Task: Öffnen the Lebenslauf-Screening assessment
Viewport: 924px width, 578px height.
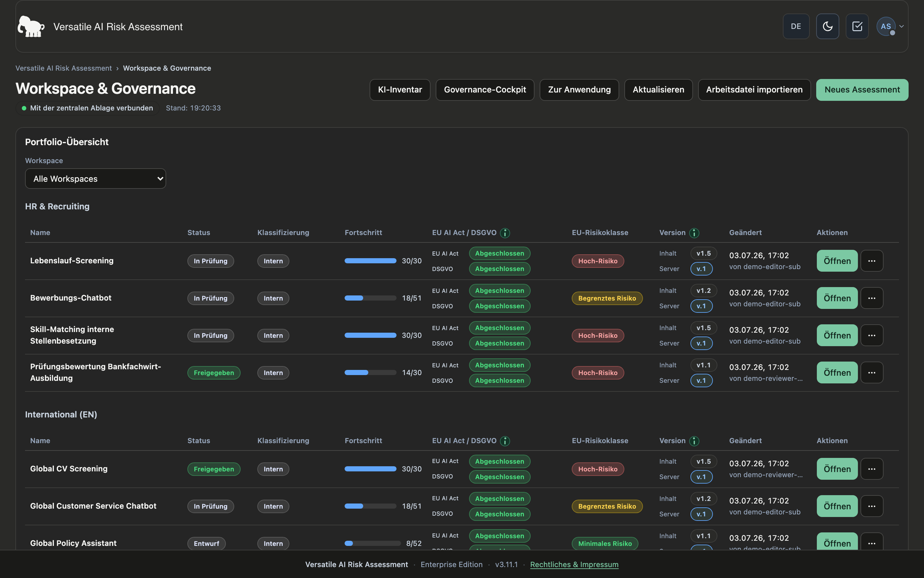Action: point(837,261)
